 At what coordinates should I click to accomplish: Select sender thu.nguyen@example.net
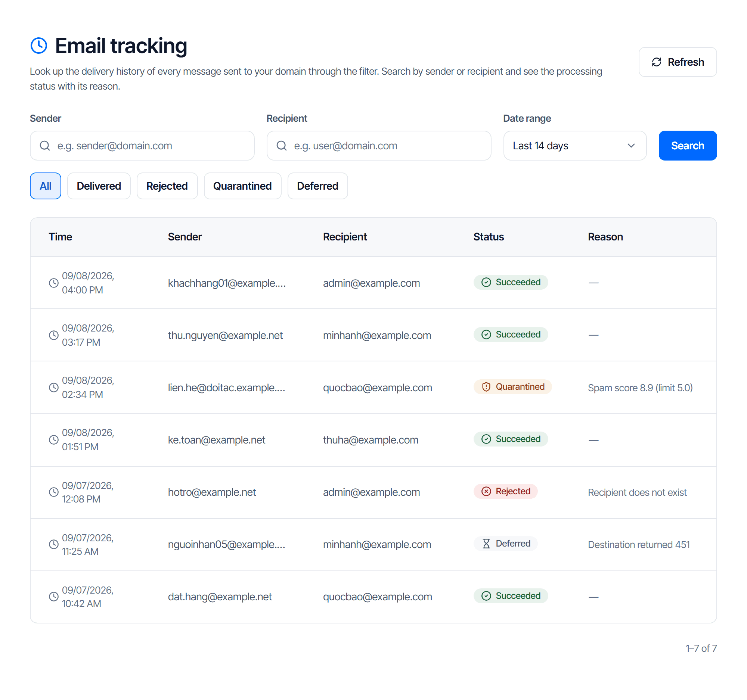(225, 335)
